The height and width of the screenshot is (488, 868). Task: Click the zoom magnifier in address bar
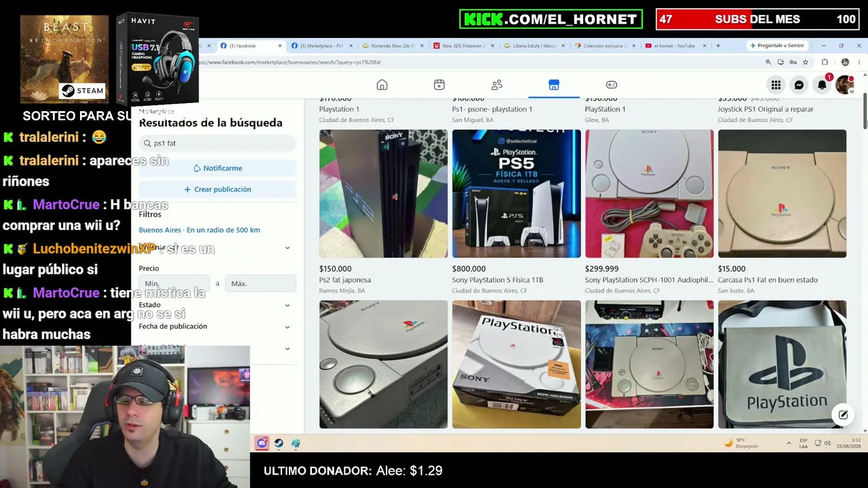click(768, 62)
